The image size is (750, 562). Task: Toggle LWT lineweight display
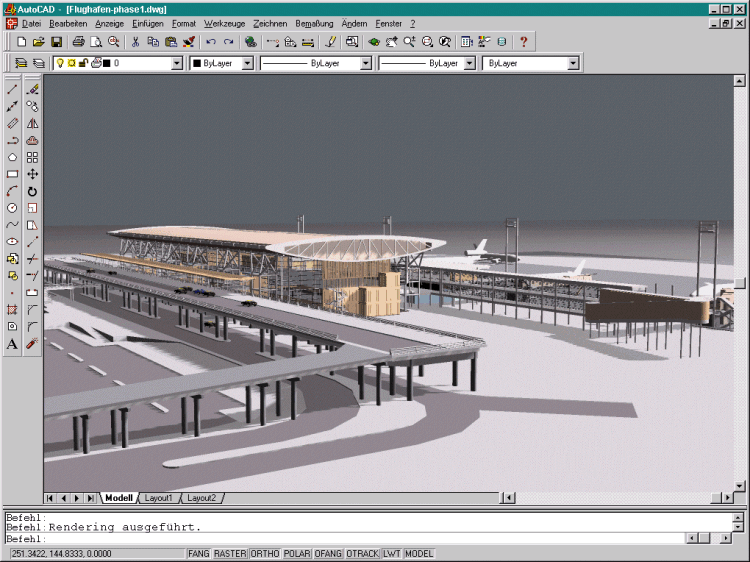pyautogui.click(x=392, y=553)
